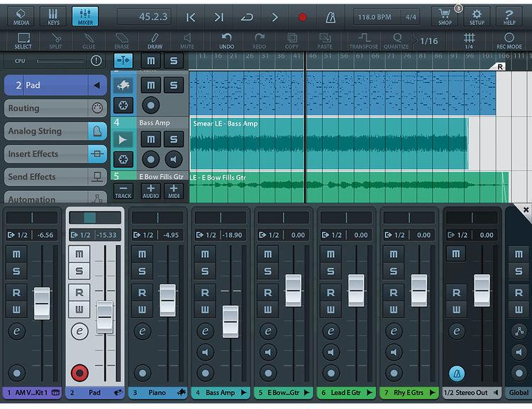Image resolution: width=532 pixels, height=409 pixels.
Task: Start playback with play button
Action: [275, 17]
